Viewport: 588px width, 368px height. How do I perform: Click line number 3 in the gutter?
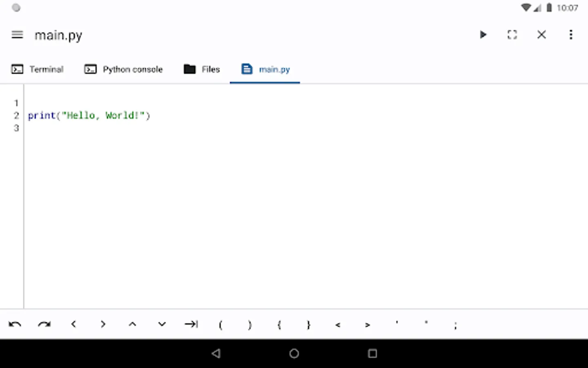[x=16, y=128]
